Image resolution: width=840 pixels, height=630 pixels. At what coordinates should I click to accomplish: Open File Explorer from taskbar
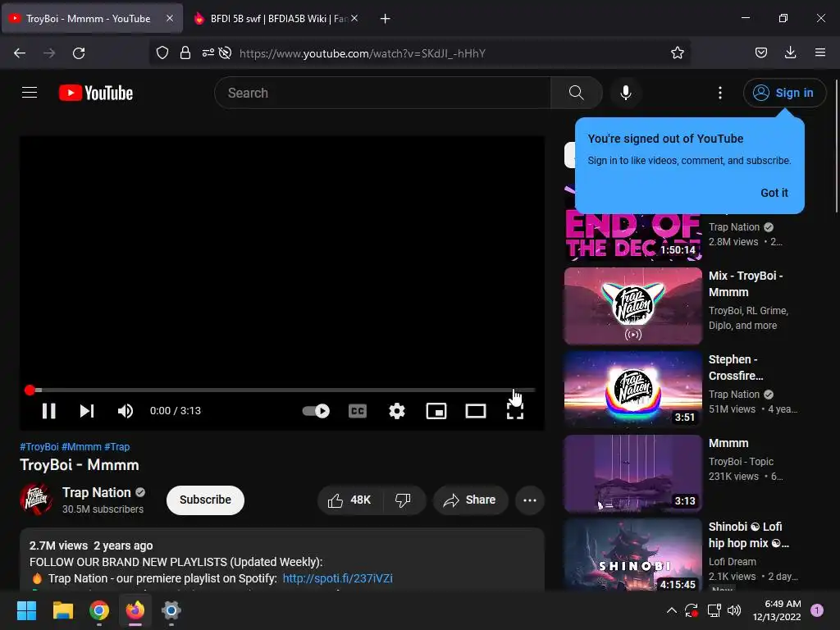coord(62,610)
